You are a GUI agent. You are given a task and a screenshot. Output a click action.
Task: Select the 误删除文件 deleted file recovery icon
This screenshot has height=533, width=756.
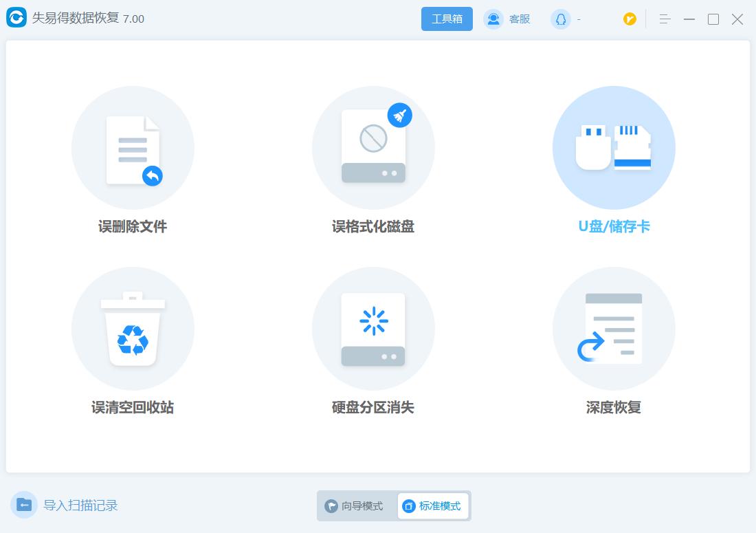[x=133, y=147]
